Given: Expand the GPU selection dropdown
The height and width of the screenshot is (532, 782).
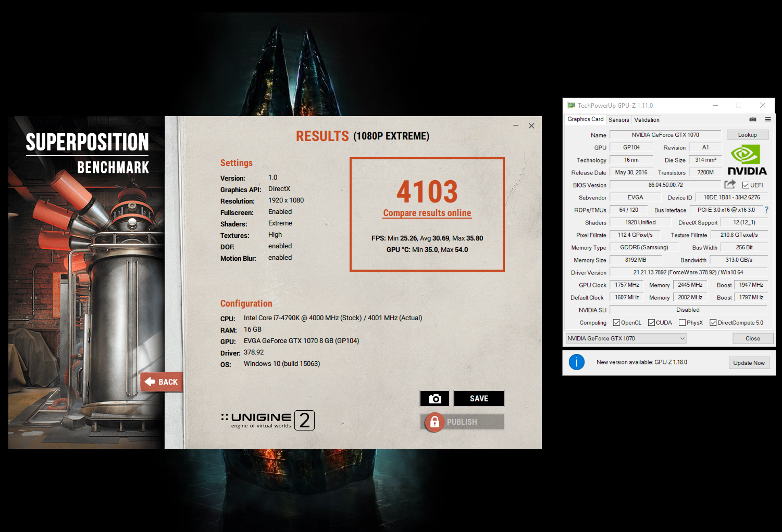Looking at the screenshot, I should click(626, 338).
